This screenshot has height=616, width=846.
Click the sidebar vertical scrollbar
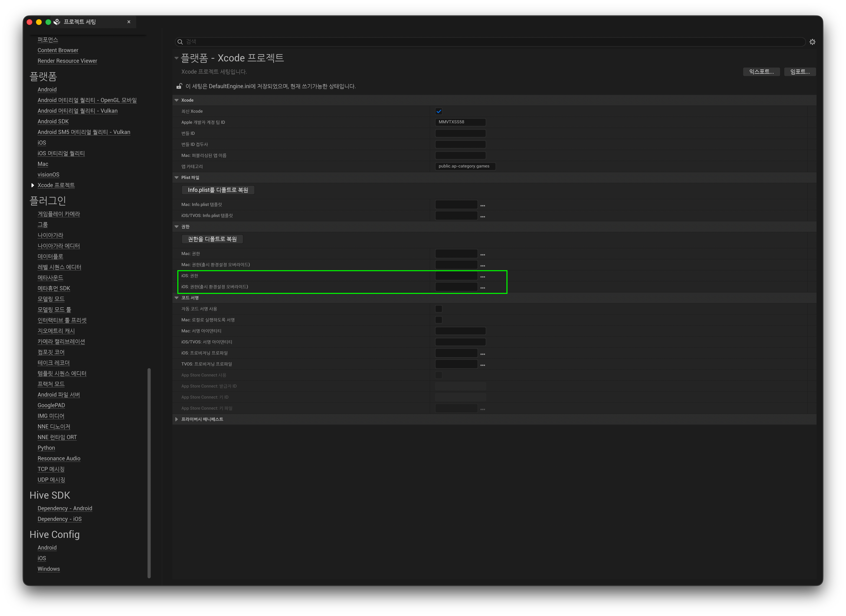pyautogui.click(x=149, y=473)
